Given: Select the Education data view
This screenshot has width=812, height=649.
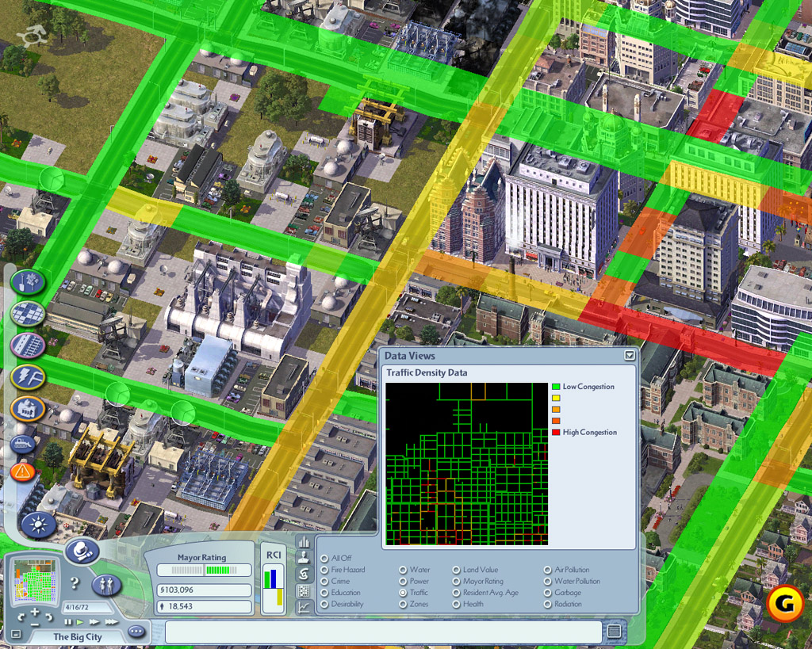Looking at the screenshot, I should pos(324,593).
